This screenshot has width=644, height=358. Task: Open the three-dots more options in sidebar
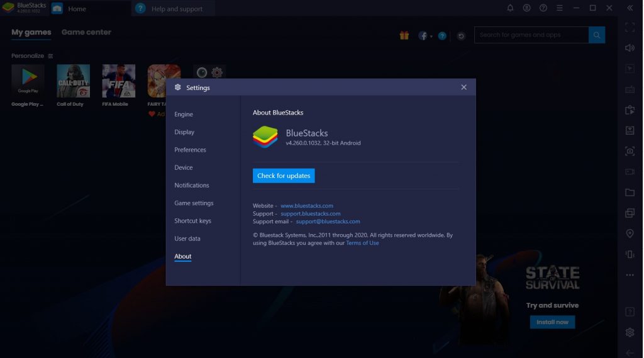(x=630, y=275)
